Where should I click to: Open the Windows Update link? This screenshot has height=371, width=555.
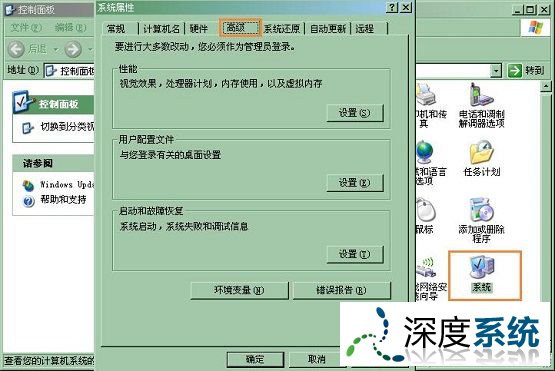[67, 184]
